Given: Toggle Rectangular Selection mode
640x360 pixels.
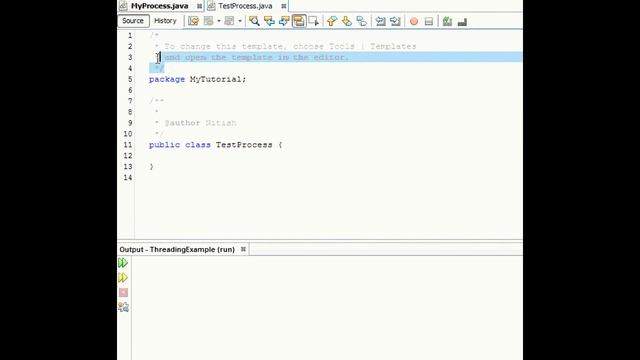Looking at the screenshot, I should coord(313,21).
